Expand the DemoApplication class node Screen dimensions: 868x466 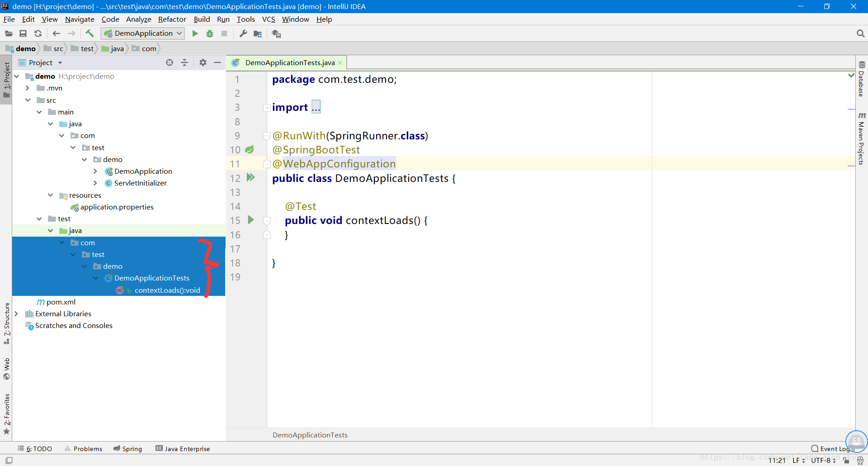(x=95, y=171)
